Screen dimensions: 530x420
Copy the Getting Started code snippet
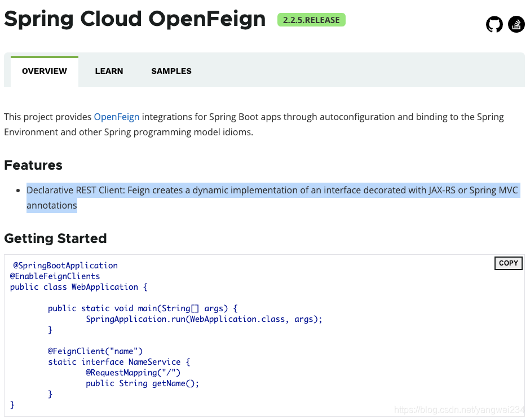click(509, 263)
